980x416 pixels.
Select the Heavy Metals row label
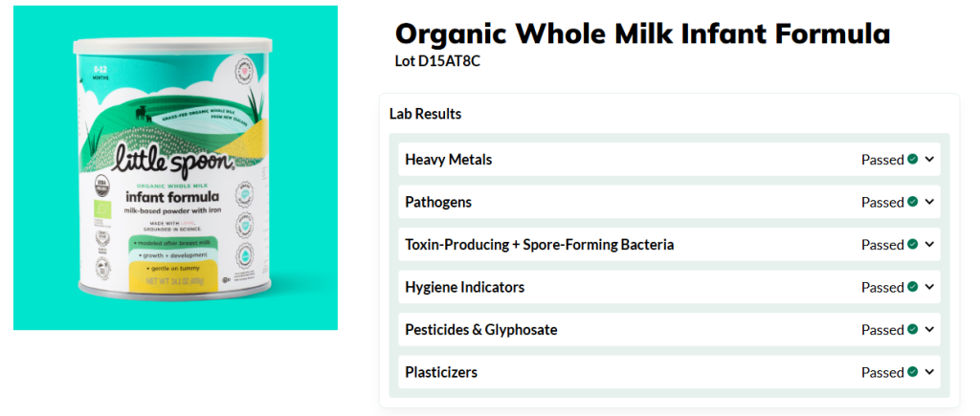(x=448, y=160)
